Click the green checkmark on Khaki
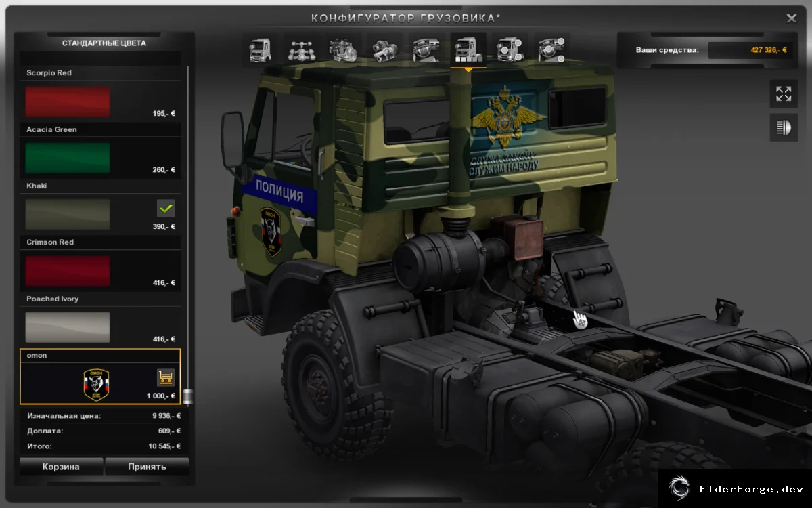 pos(166,208)
